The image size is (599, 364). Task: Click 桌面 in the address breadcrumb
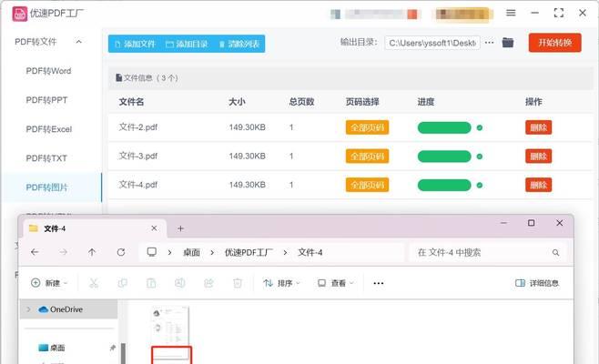click(191, 252)
